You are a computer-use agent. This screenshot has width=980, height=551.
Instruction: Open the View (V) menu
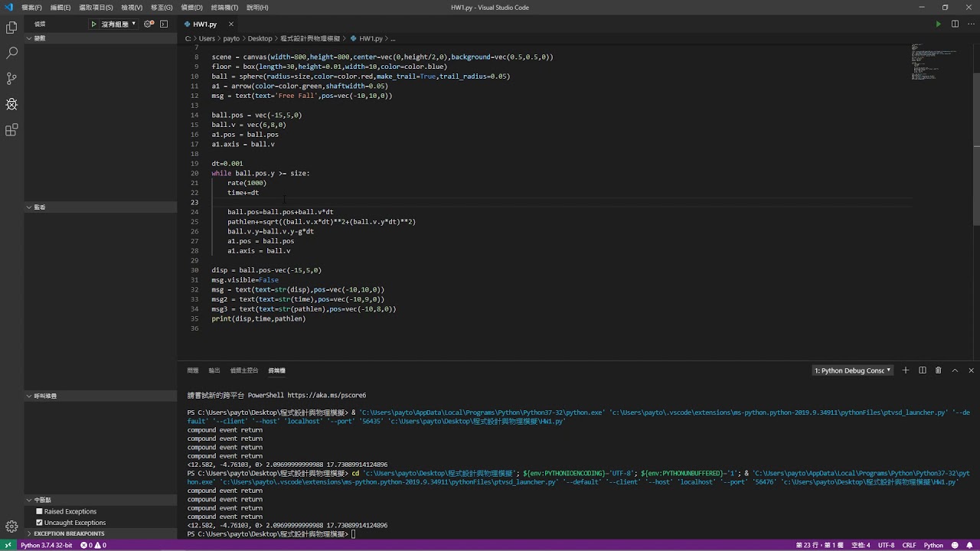point(132,7)
